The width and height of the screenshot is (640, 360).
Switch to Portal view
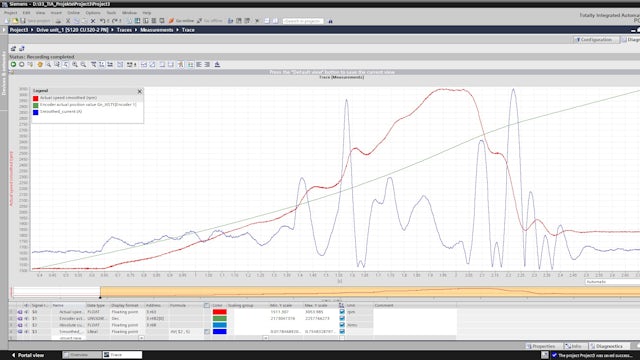click(28, 355)
